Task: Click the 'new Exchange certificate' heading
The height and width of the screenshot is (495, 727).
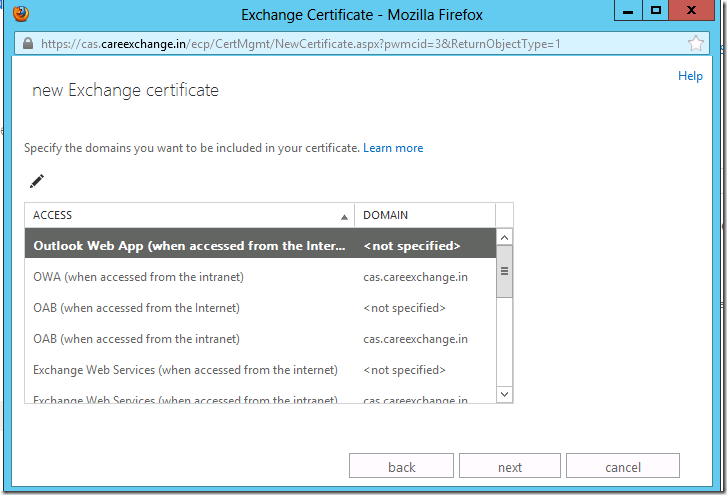Action: [125, 90]
